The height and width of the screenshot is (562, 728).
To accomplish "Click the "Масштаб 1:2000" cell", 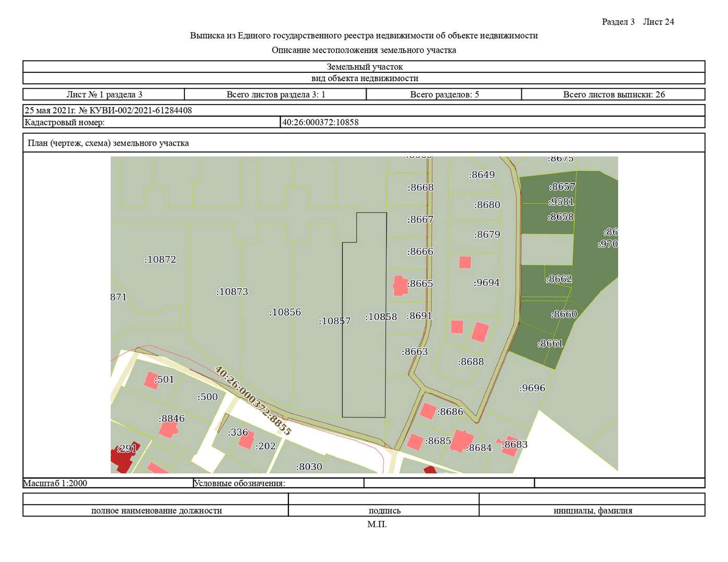I will point(55,483).
